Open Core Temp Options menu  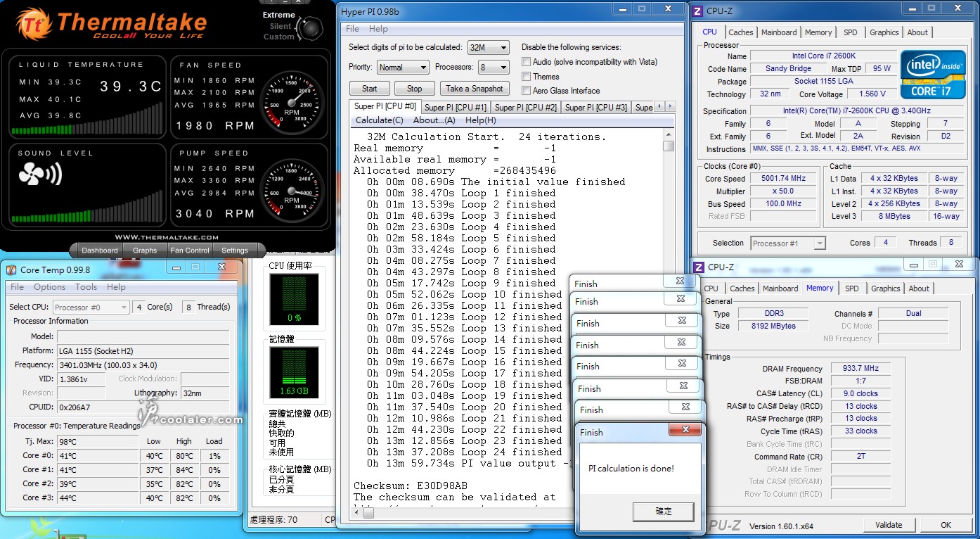[49, 287]
